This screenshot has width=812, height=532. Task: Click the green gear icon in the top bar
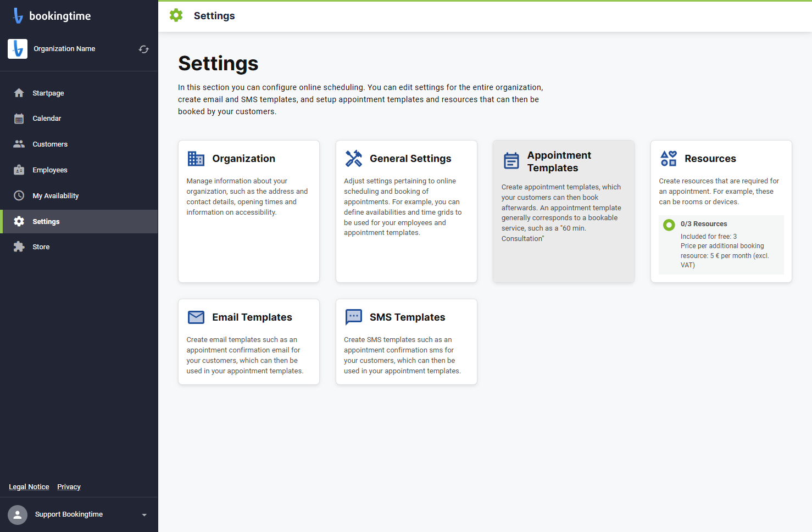(176, 15)
